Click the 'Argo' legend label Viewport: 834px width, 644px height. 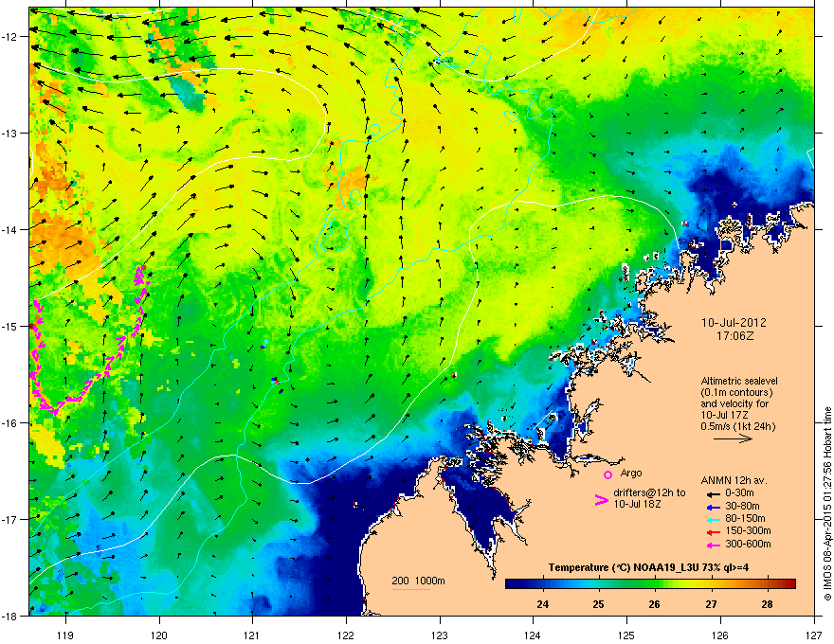(631, 473)
